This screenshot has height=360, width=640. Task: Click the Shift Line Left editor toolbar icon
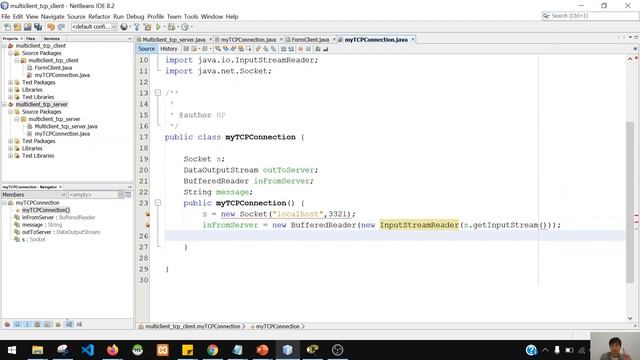click(283, 49)
